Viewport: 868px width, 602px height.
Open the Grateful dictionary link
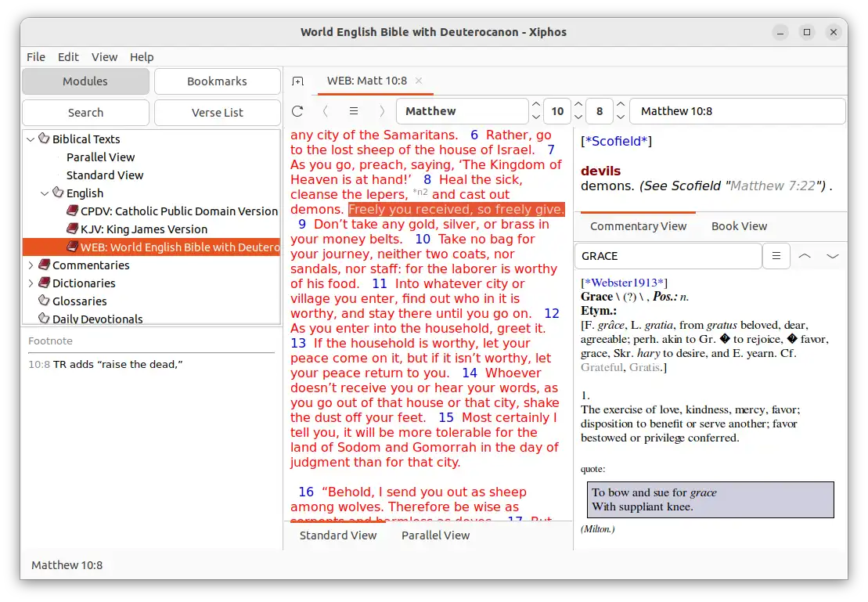point(601,367)
